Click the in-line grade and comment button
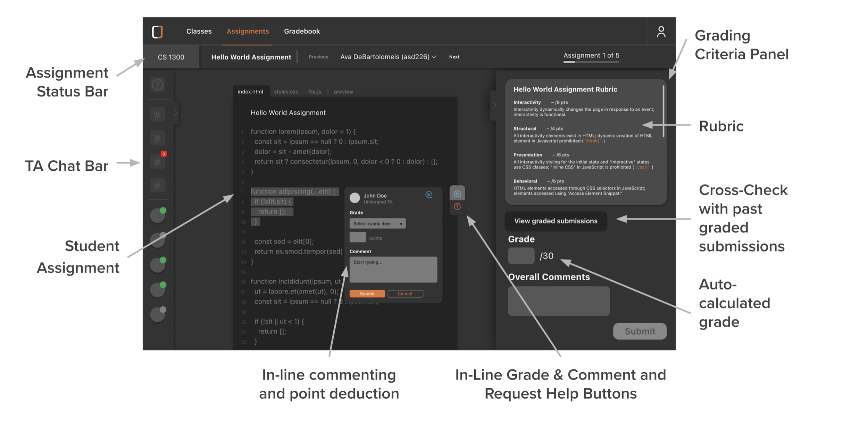This screenshot has width=868, height=426. [x=457, y=194]
